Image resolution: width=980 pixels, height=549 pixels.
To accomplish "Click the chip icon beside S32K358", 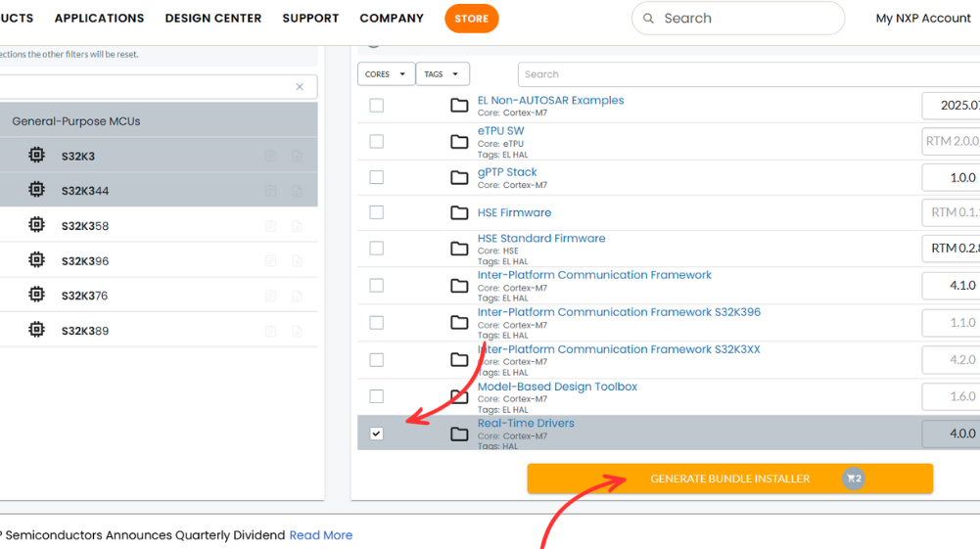I will 37,224.
